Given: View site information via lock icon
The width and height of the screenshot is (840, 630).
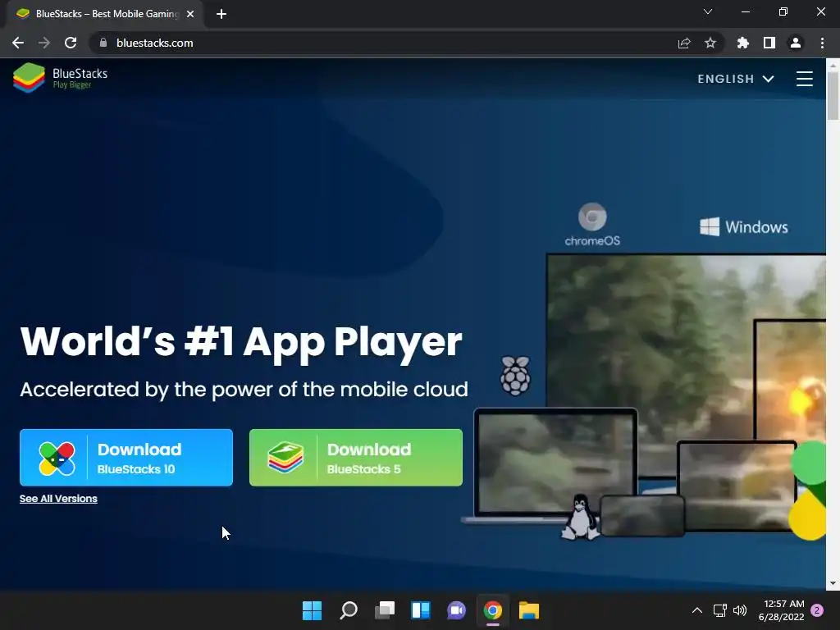Looking at the screenshot, I should click(x=103, y=43).
